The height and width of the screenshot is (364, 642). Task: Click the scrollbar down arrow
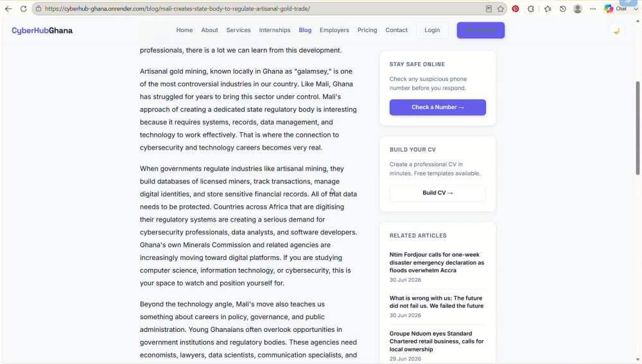638,360
